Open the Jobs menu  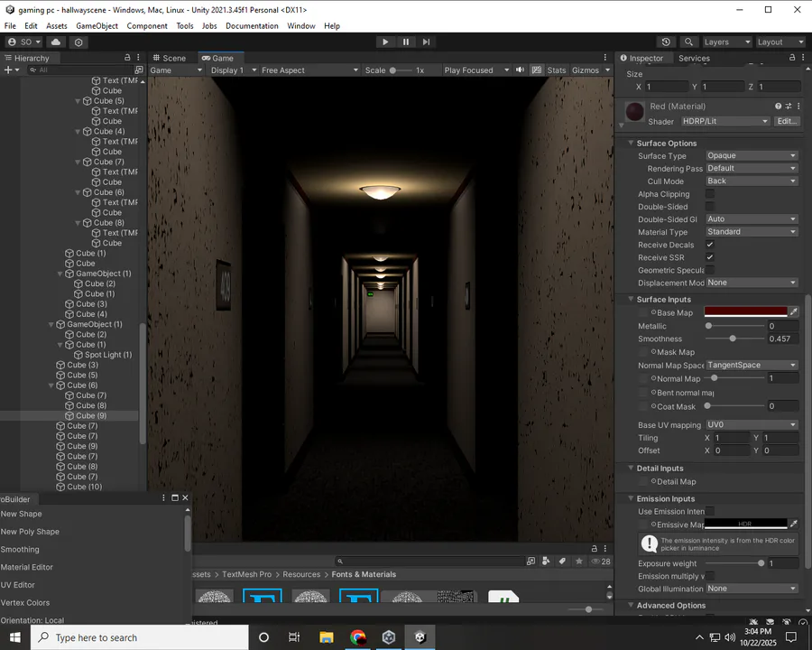(209, 26)
